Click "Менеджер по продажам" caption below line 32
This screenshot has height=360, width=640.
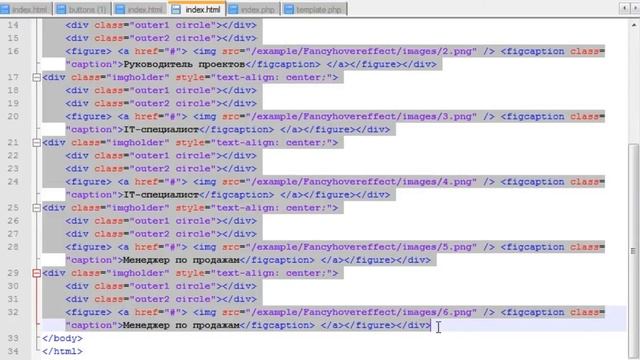coord(181,326)
